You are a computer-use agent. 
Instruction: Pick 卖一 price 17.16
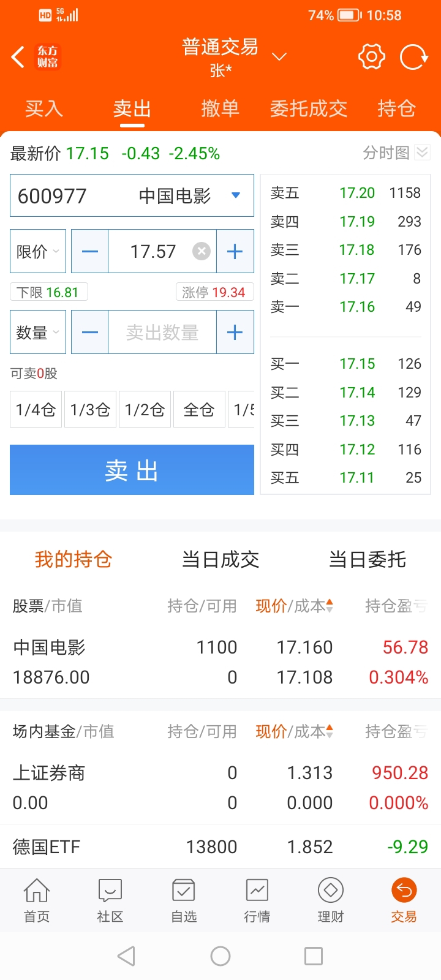346,307
